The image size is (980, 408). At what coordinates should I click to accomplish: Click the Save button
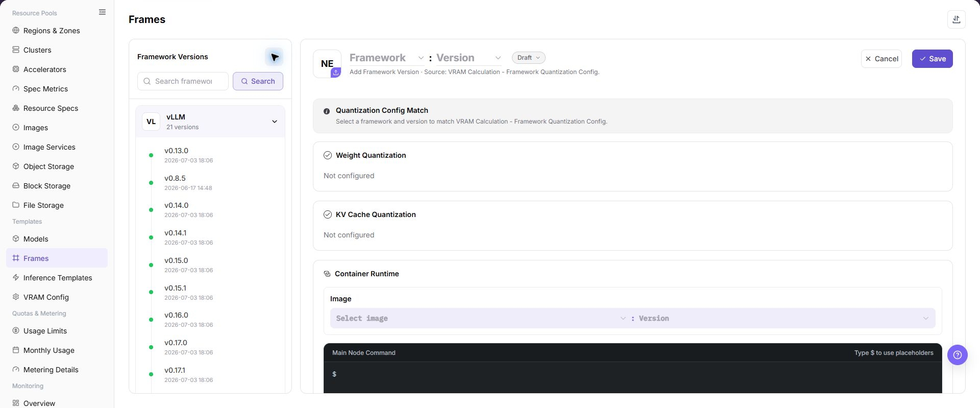[x=932, y=59]
